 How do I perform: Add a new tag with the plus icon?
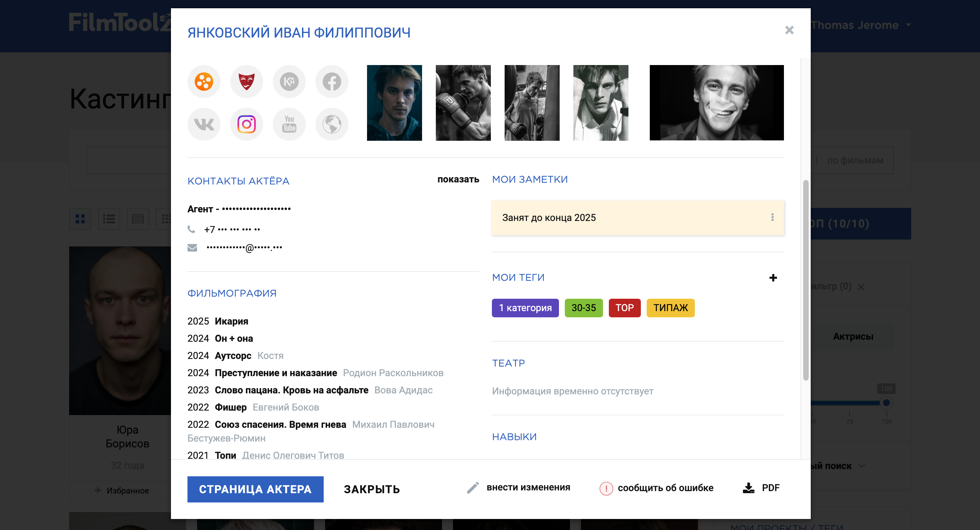point(773,278)
